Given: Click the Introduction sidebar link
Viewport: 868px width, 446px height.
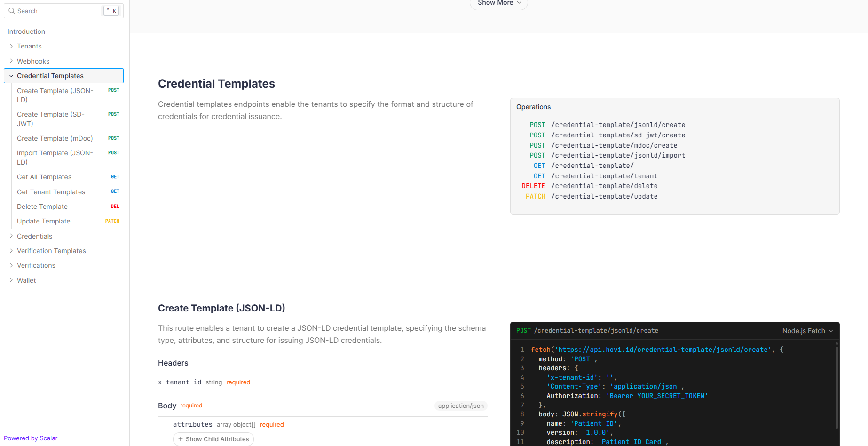Looking at the screenshot, I should point(26,32).
